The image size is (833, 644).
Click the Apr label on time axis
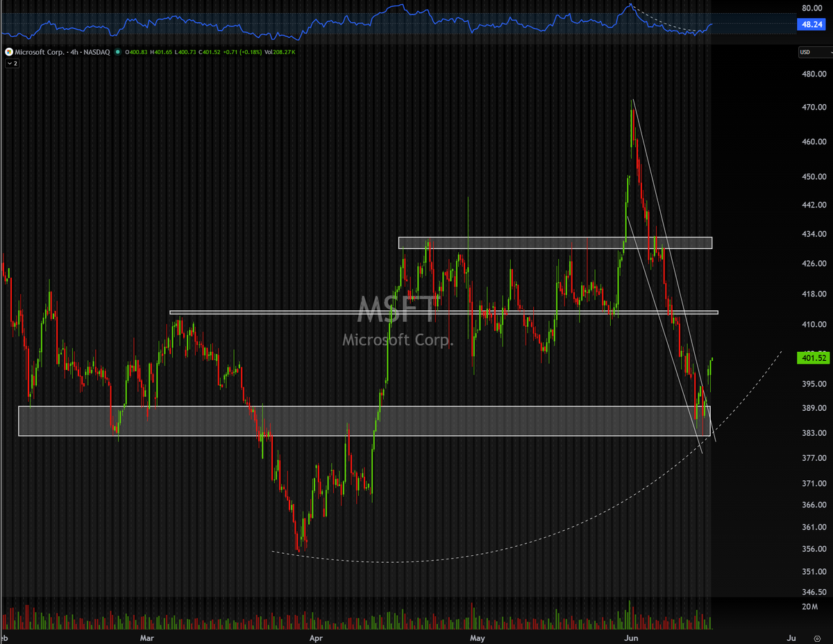pyautogui.click(x=317, y=638)
